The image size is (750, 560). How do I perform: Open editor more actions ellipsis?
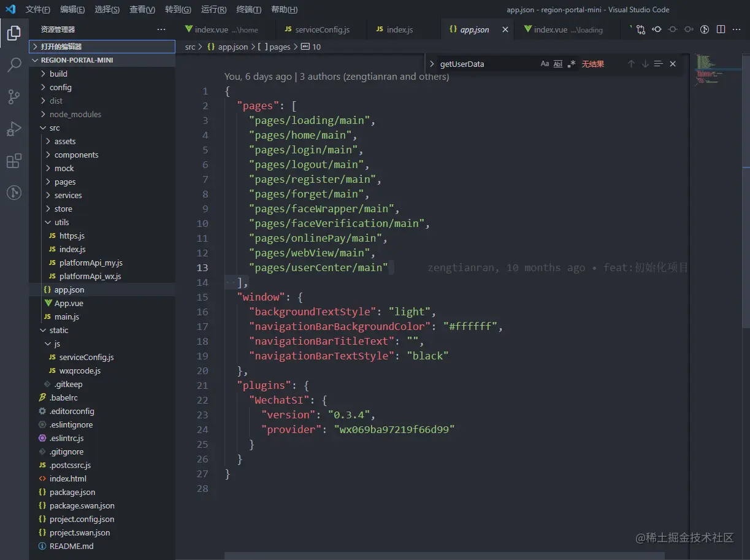737,29
